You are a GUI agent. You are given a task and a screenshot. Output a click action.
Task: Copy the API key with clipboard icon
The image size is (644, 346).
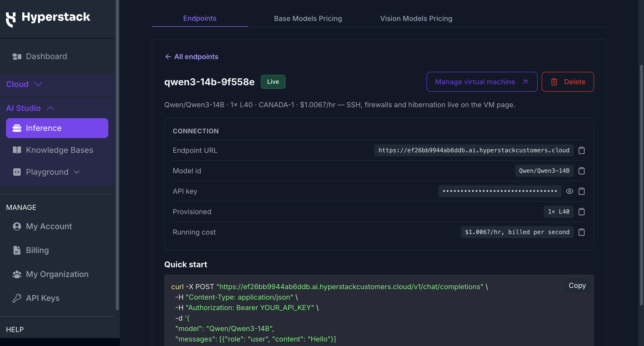click(x=582, y=191)
